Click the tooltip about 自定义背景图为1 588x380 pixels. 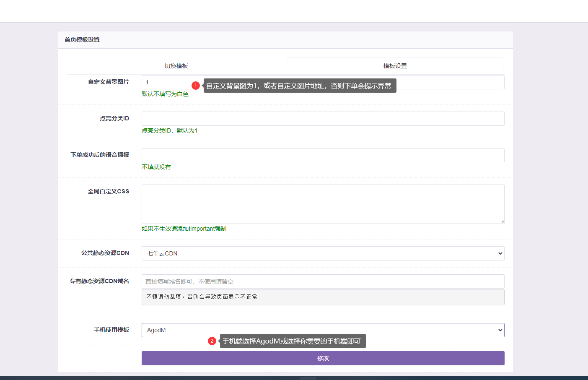tap(299, 86)
